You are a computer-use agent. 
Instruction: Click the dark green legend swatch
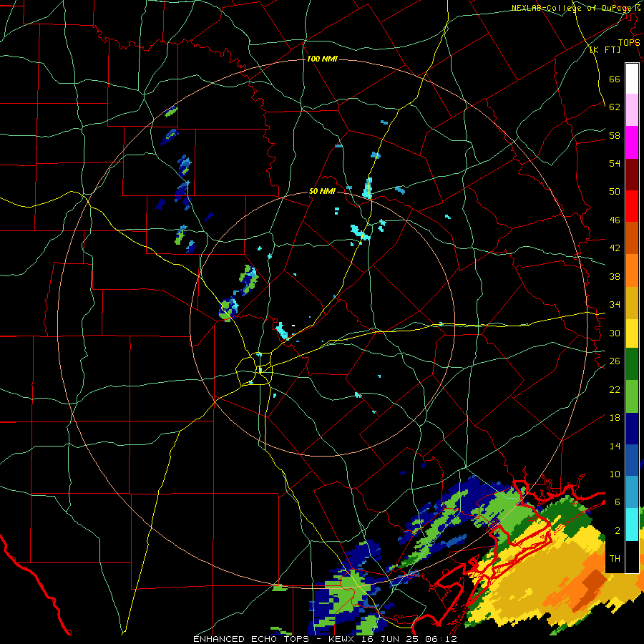[x=632, y=364]
